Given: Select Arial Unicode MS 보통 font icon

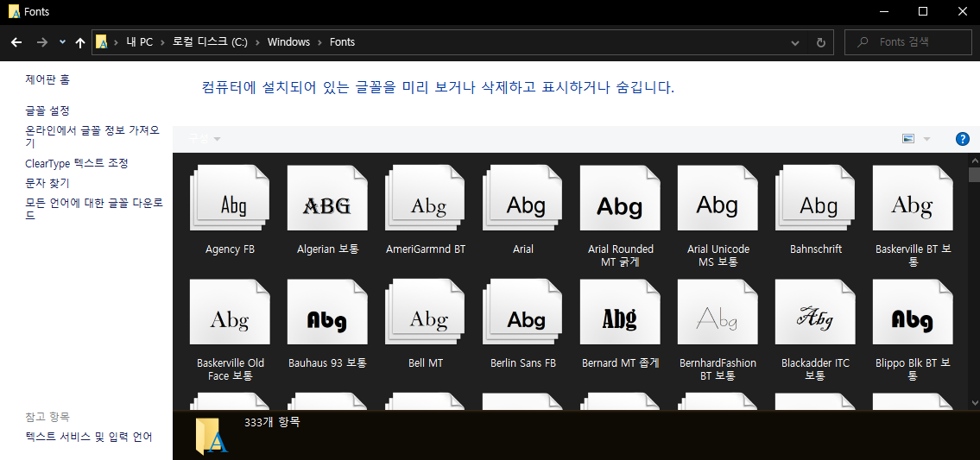Looking at the screenshot, I should tap(718, 198).
